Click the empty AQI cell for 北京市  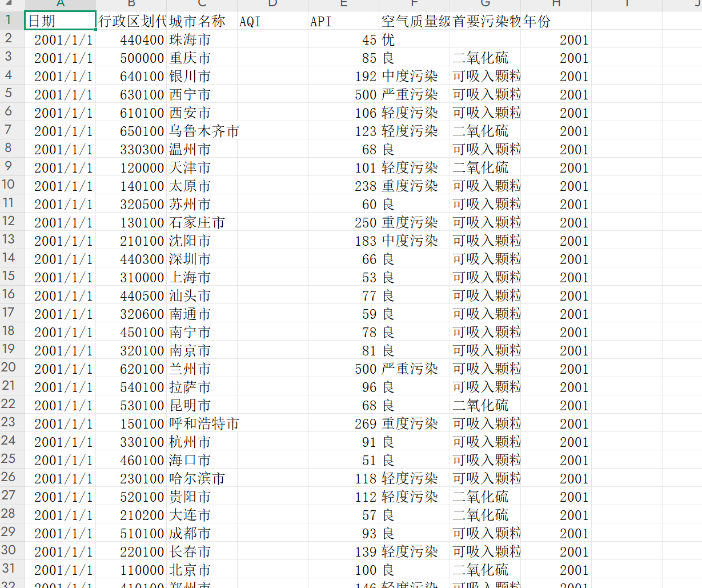pyautogui.click(x=272, y=570)
